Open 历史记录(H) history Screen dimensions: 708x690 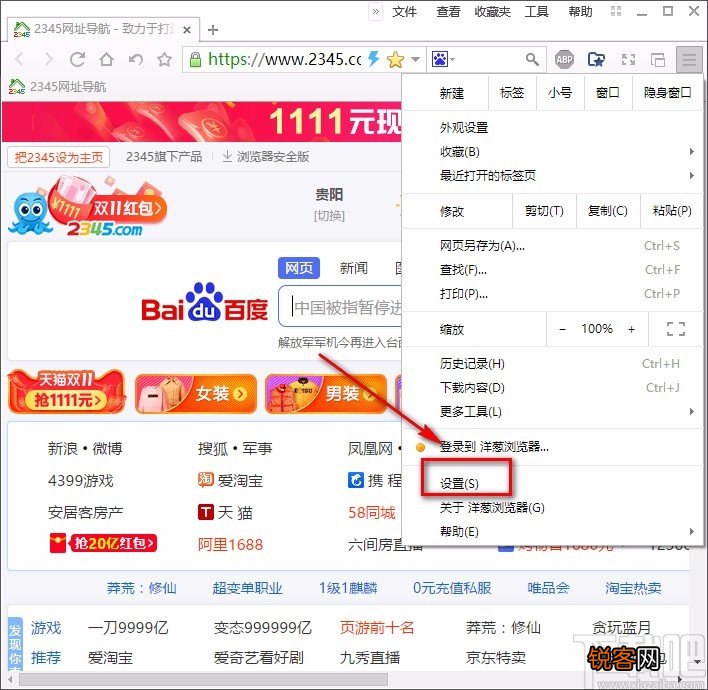pos(552,364)
